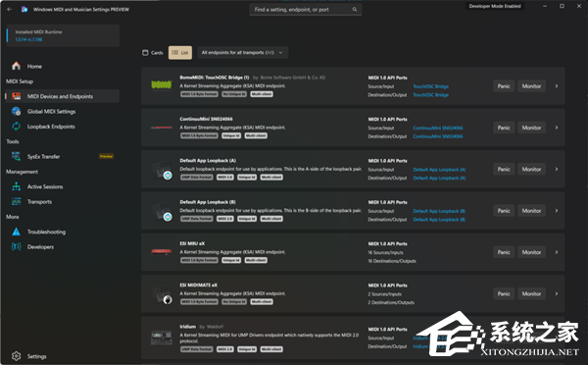Expand the Default App Loopback (A) chevron
The height and width of the screenshot is (365, 588).
point(557,169)
